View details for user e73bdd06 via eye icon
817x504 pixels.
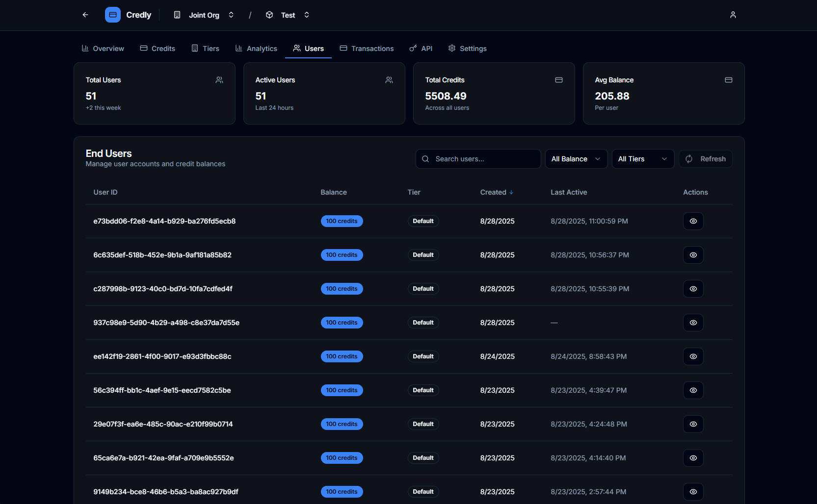point(693,221)
